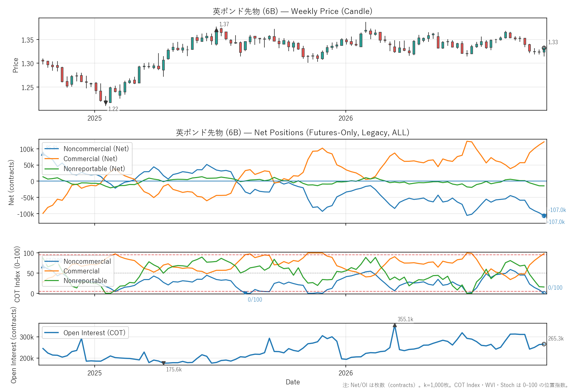The height and width of the screenshot is (392, 574).
Task: Click the 355.1k open interest peak triangle
Action: point(395,325)
